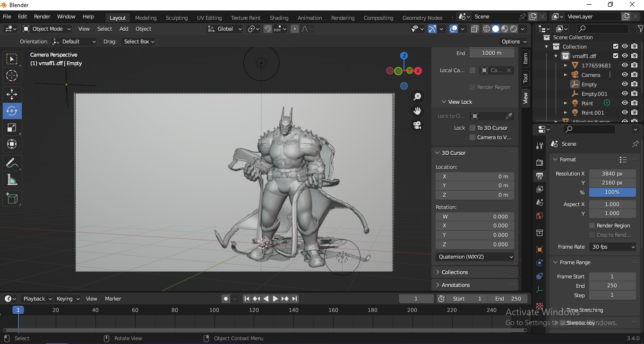Hide Point.001 light with eye icon

pyautogui.click(x=625, y=112)
